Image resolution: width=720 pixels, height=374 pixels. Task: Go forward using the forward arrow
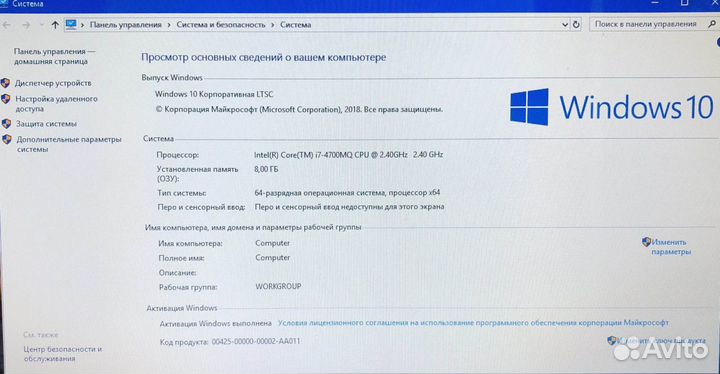pyautogui.click(x=26, y=25)
